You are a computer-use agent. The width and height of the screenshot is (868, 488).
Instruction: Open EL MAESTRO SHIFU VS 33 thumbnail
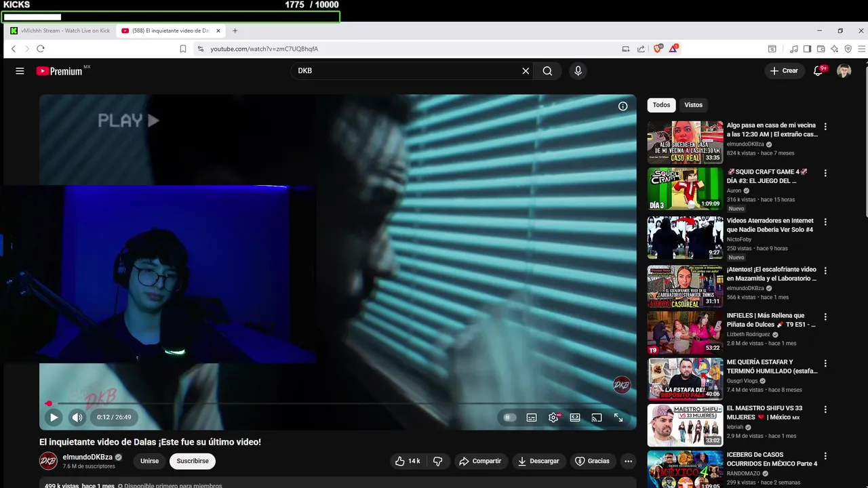tap(685, 425)
